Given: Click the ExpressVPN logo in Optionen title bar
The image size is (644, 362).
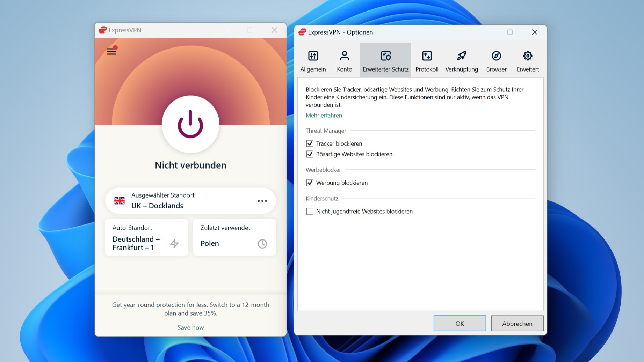Looking at the screenshot, I should click(x=302, y=32).
